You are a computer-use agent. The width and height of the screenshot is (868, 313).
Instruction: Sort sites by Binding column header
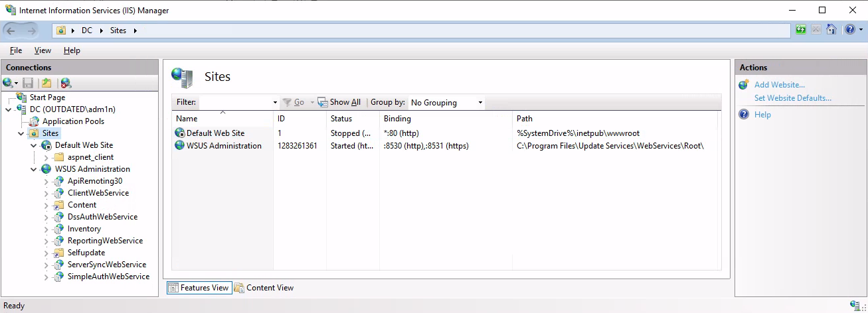(x=446, y=119)
